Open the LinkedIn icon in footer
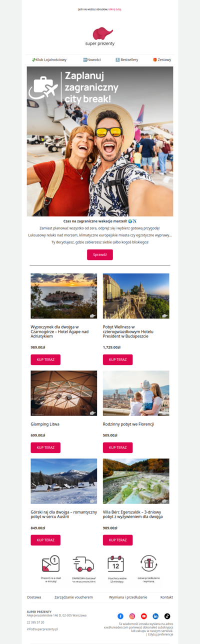The width and height of the screenshot is (200, 644). pyautogui.click(x=155, y=616)
